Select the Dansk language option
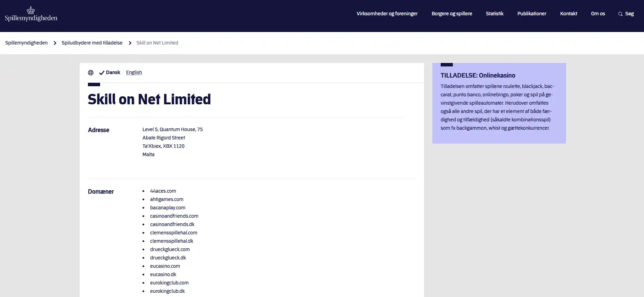Image resolution: width=644 pixels, height=297 pixels. [x=113, y=72]
